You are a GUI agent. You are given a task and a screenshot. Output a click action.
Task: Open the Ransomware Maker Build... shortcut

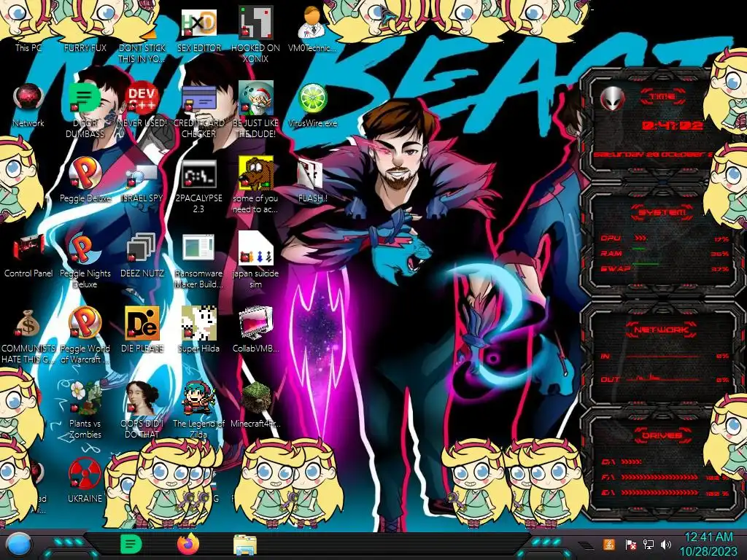point(198,248)
